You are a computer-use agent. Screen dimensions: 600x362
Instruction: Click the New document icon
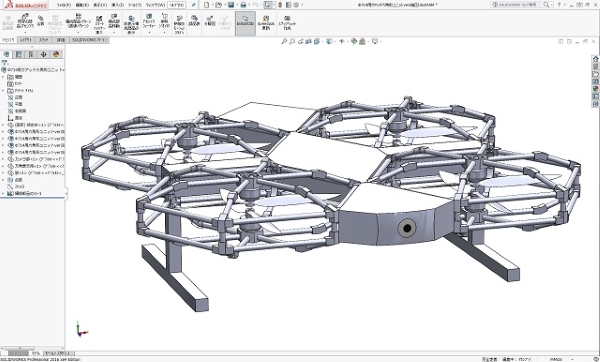[x=207, y=5]
